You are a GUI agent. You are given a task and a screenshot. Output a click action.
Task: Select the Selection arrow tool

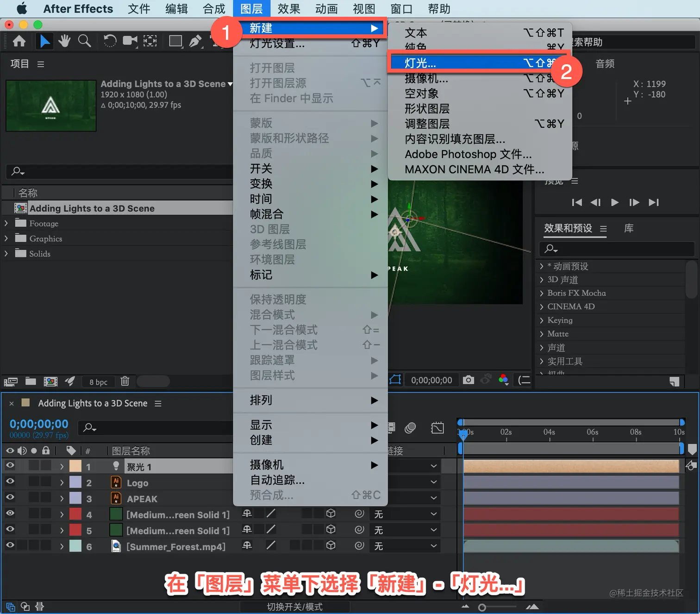45,41
